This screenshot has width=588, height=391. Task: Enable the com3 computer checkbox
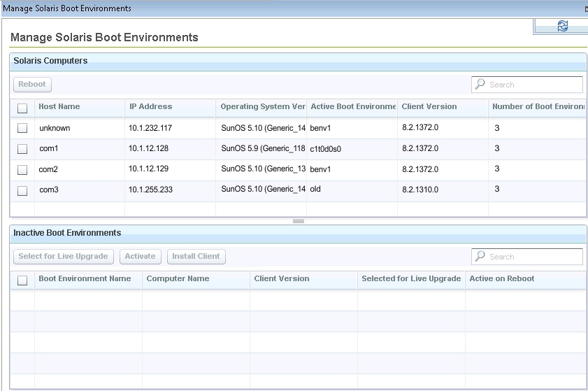pyautogui.click(x=22, y=191)
